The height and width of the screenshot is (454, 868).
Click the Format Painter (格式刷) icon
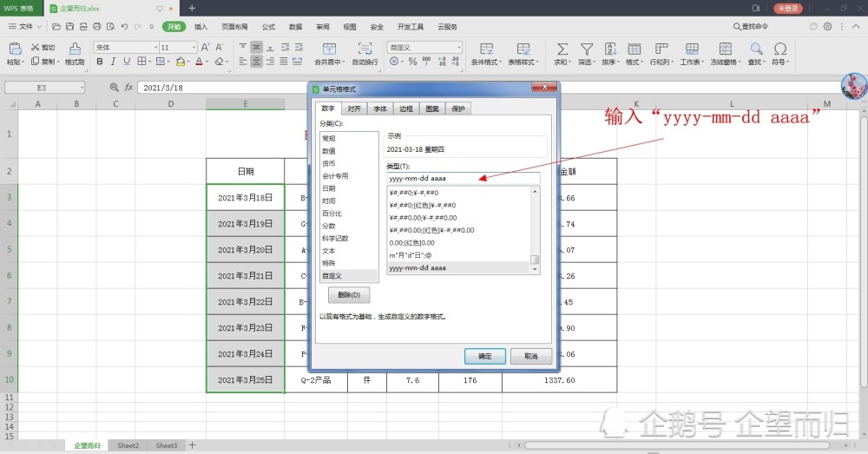click(x=75, y=49)
